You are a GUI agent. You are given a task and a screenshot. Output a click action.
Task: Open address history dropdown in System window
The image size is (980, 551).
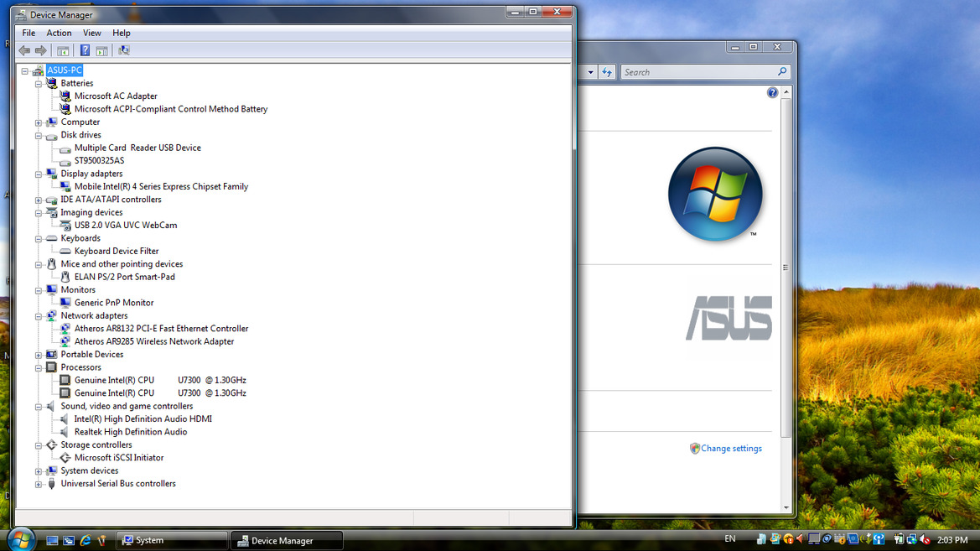coord(590,72)
